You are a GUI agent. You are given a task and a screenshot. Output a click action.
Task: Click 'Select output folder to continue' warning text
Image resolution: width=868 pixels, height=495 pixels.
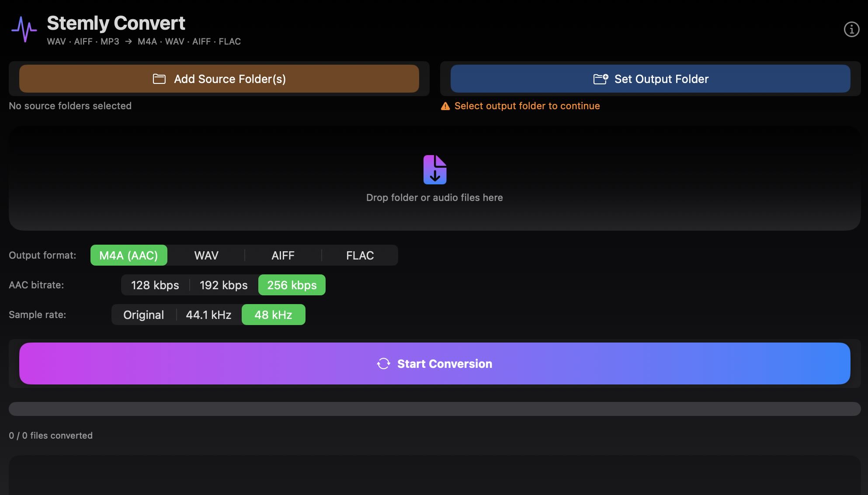527,106
